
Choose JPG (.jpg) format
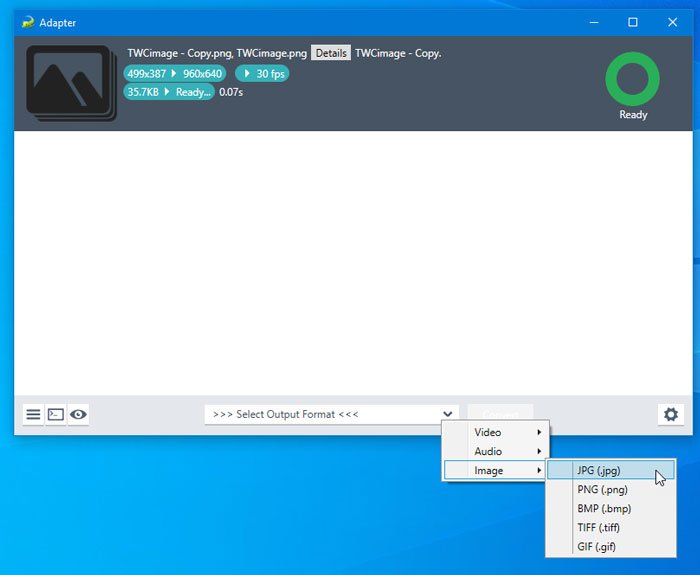[611, 470]
